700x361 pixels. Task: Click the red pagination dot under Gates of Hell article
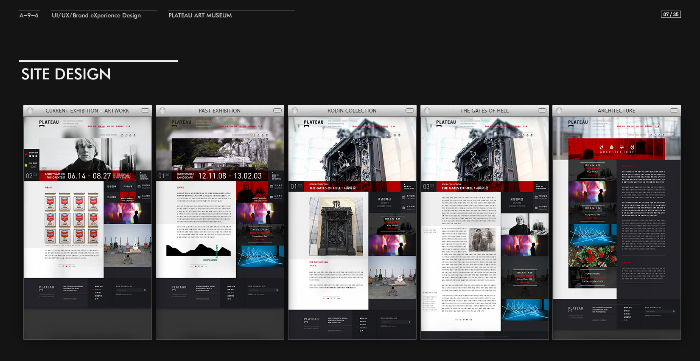(466, 320)
